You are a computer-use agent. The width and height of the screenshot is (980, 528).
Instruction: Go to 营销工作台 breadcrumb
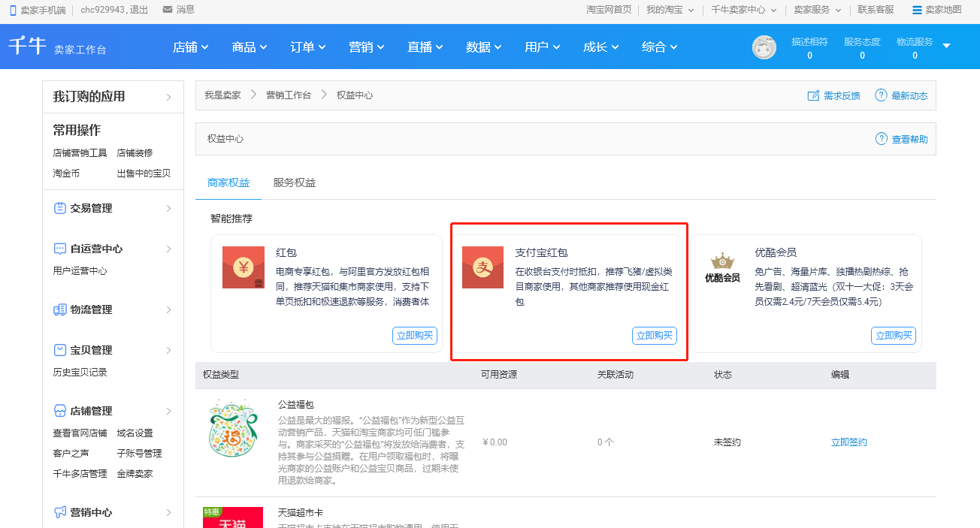tap(289, 95)
